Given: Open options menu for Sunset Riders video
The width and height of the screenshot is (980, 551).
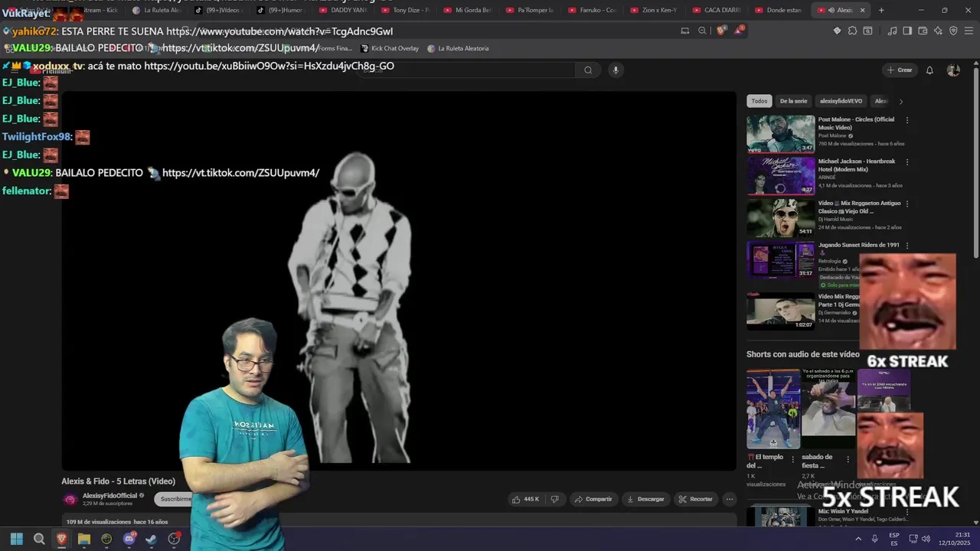Looking at the screenshot, I should 907,246.
